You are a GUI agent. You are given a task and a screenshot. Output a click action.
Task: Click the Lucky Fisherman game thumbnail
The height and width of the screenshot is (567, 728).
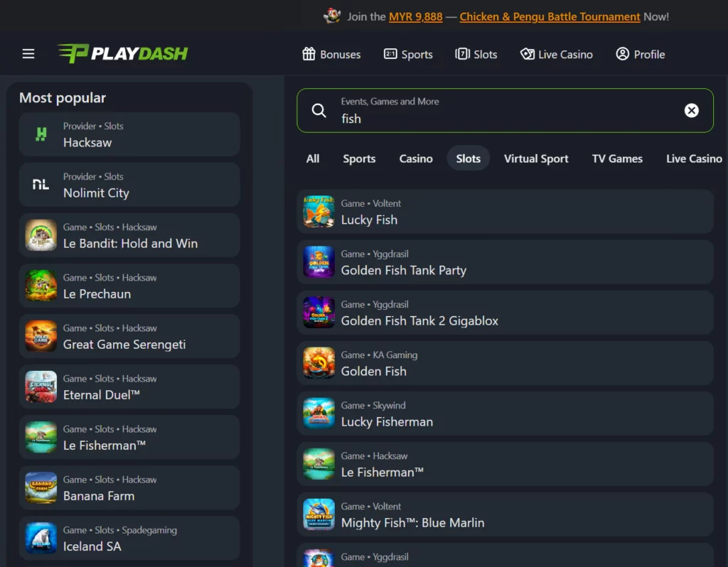pos(319,414)
